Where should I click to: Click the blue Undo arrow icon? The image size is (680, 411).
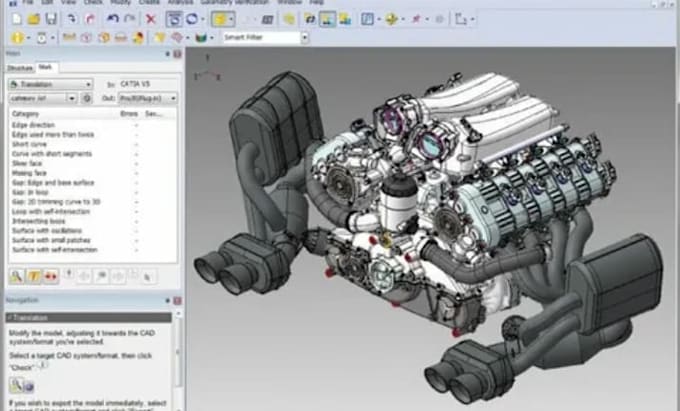(x=113, y=19)
